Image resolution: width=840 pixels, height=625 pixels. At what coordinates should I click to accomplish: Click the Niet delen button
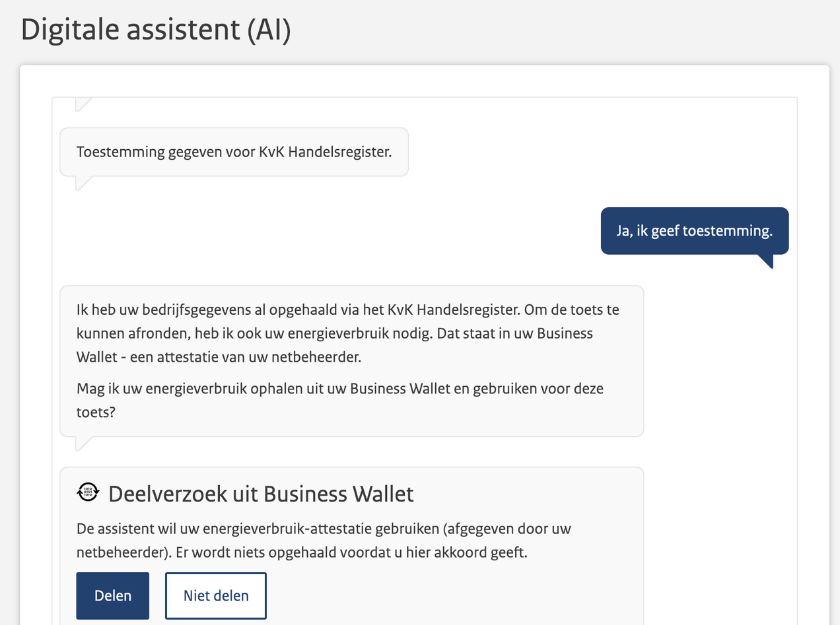[x=216, y=595]
